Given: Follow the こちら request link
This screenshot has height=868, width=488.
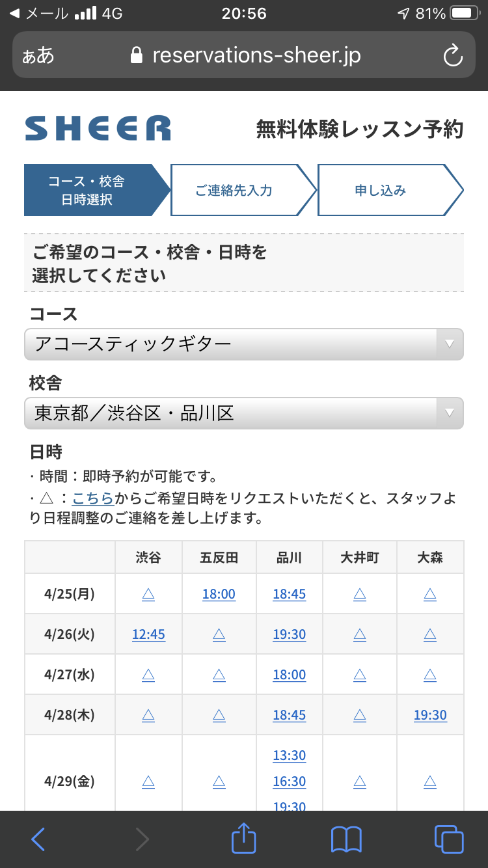Looking at the screenshot, I should pos(93,499).
